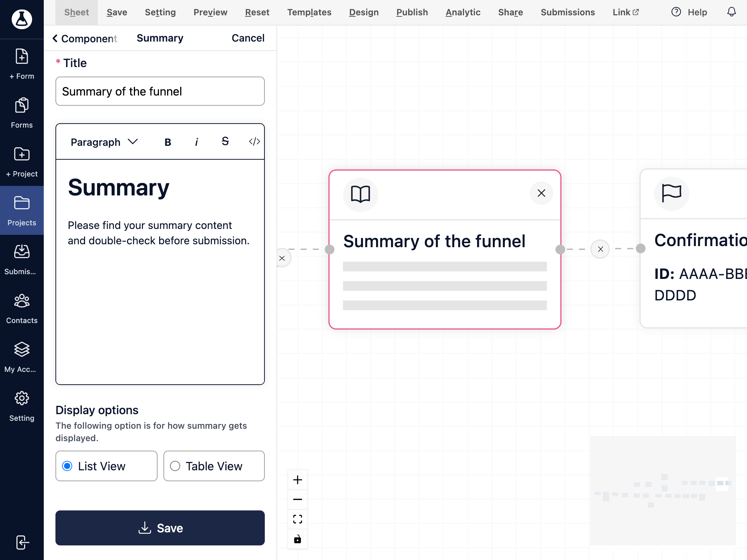Remove the Summary of the funnel card
The image size is (747, 560).
541,193
